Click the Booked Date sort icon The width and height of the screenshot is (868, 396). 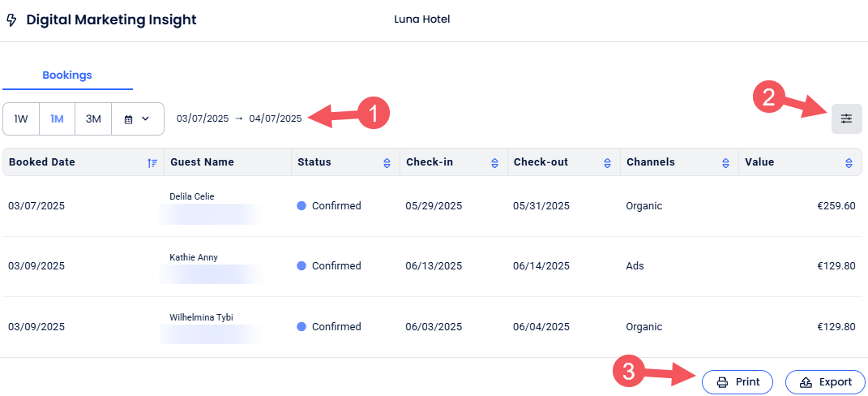[x=152, y=162]
